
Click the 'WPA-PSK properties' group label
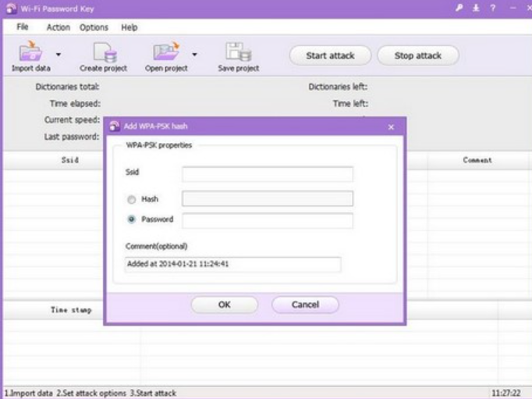point(159,145)
